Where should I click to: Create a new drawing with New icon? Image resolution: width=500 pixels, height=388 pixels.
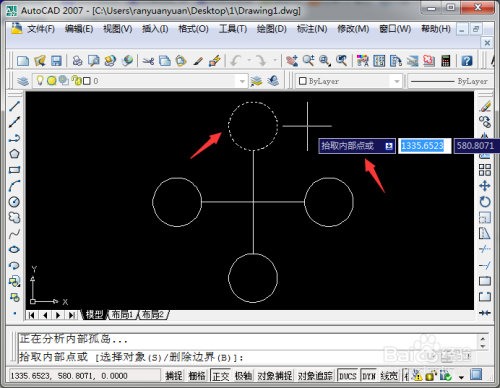(x=23, y=61)
